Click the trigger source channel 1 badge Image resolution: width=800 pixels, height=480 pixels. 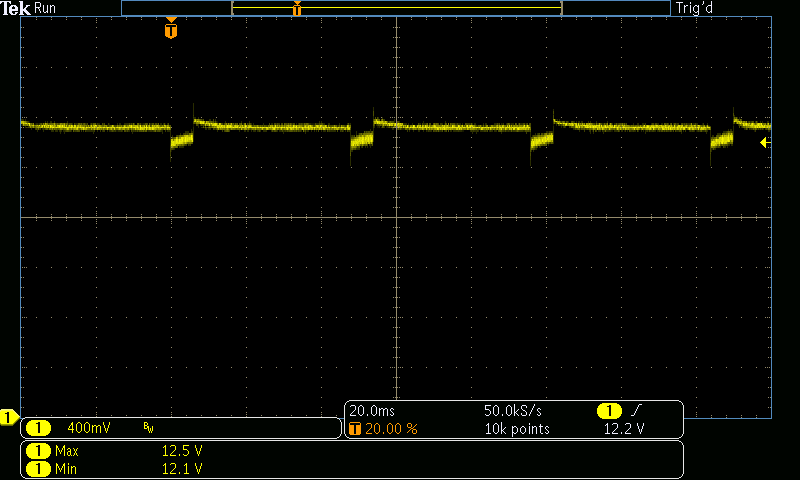tap(609, 411)
